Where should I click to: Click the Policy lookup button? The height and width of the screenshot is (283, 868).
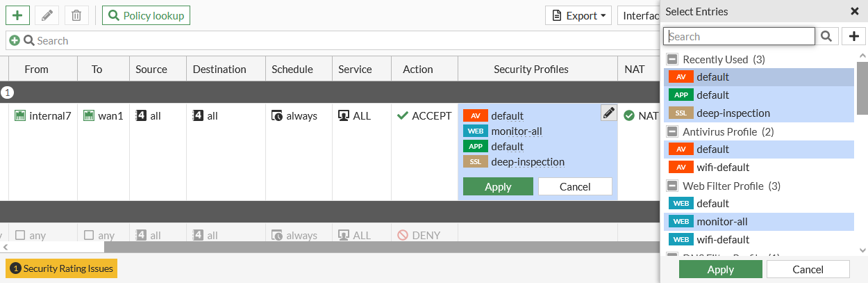(146, 15)
